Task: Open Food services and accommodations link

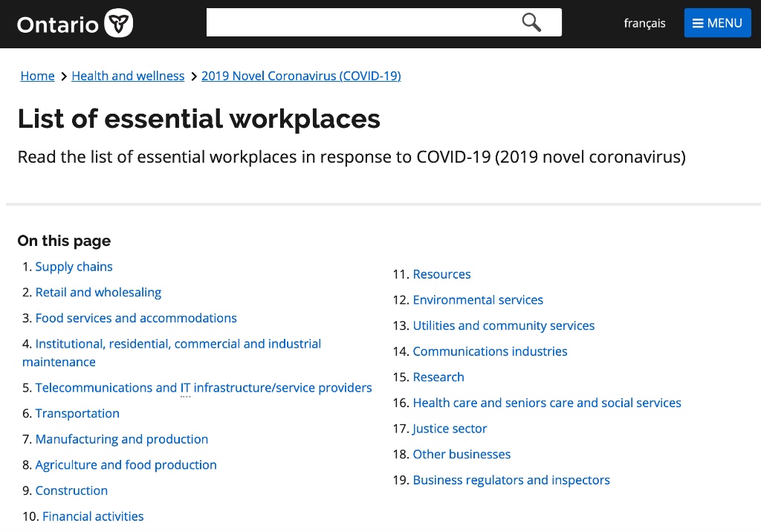Action: [136, 318]
